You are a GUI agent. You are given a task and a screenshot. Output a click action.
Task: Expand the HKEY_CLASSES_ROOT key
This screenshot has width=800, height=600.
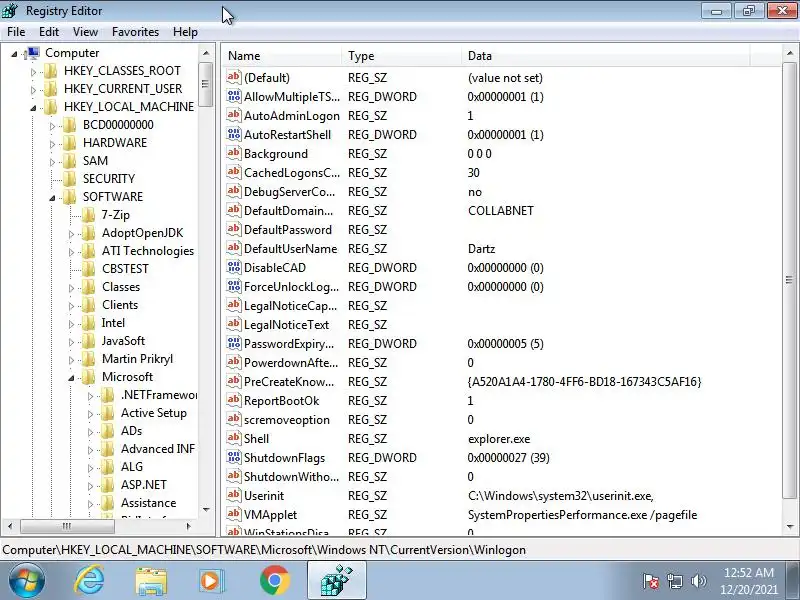click(x=34, y=72)
